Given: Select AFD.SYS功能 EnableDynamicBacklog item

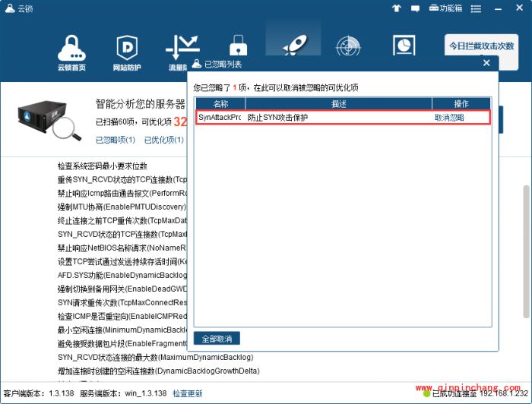Looking at the screenshot, I should pos(122,275).
